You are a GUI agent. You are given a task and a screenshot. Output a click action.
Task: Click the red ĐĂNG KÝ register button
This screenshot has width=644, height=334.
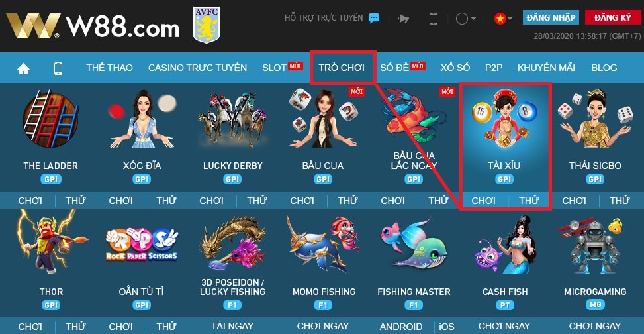pos(612,17)
